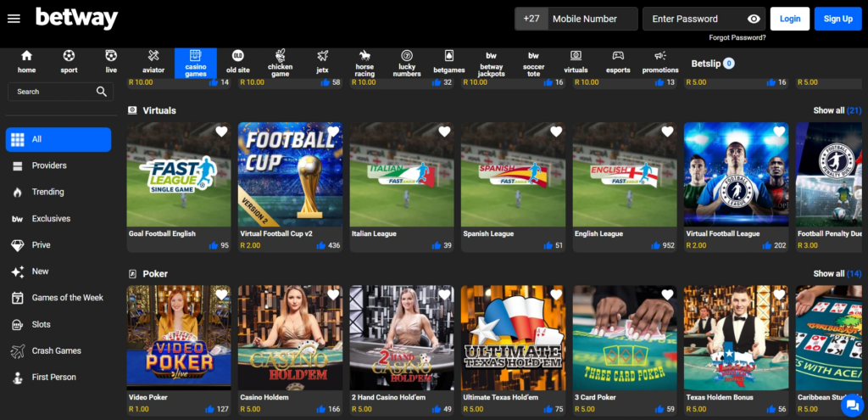Favorite the Casino Holdem game
This screenshot has width=868, height=420.
tap(332, 295)
